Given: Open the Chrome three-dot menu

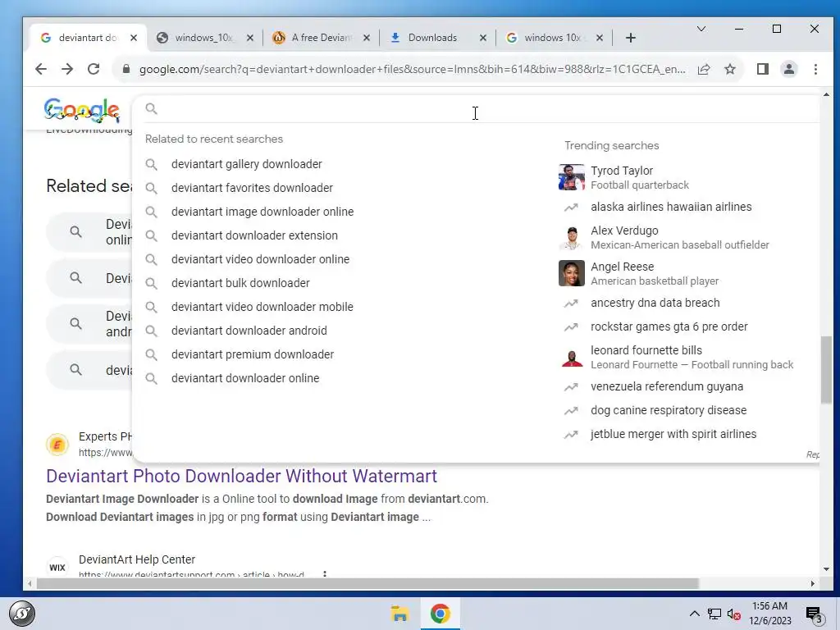Looking at the screenshot, I should 815,69.
